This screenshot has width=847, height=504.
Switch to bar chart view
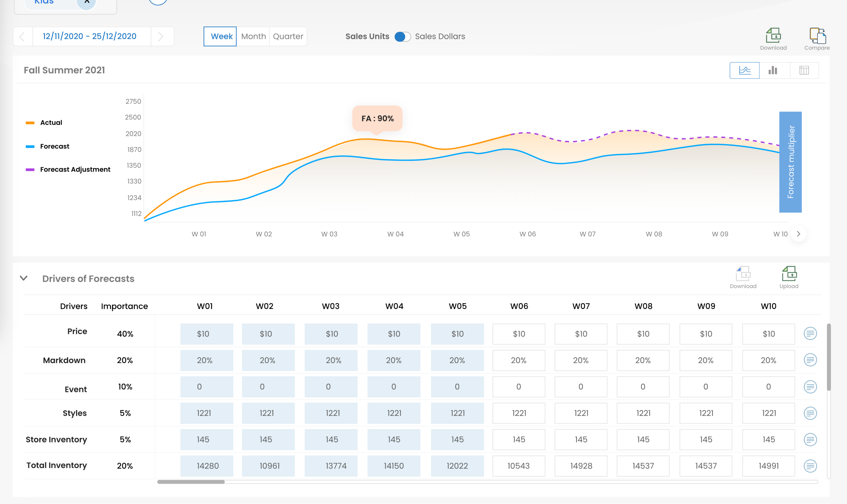tap(773, 70)
